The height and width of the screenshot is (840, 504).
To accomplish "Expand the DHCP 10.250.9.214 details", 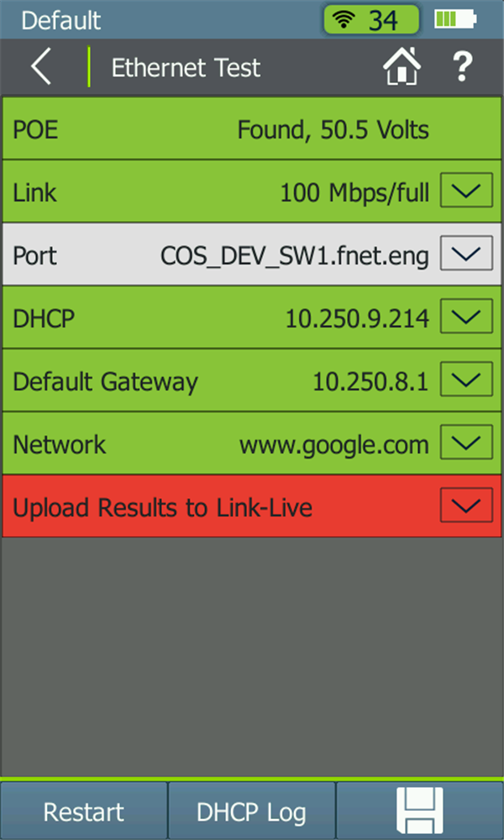I will [x=466, y=316].
